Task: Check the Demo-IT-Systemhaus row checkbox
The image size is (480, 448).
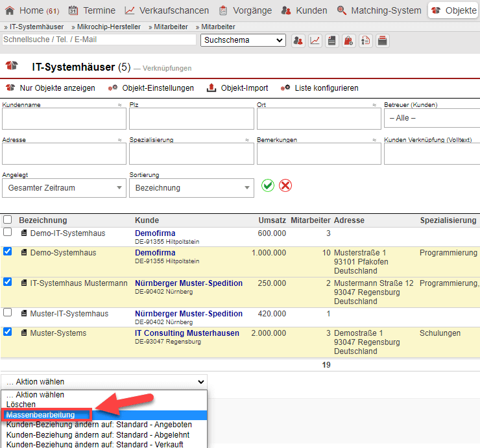Action: point(8,232)
